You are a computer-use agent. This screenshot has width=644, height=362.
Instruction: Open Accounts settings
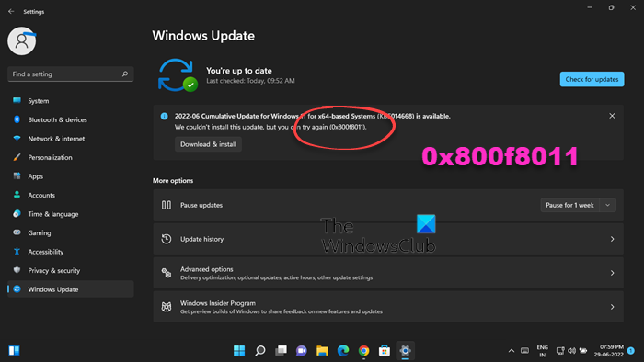(71, 195)
